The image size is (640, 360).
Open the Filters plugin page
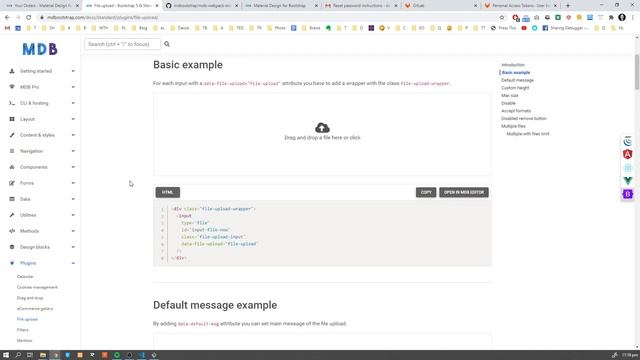pos(22,330)
